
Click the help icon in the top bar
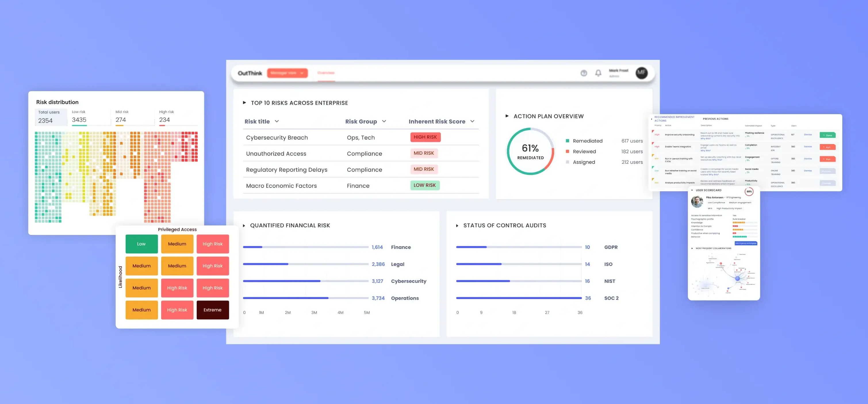(x=584, y=73)
